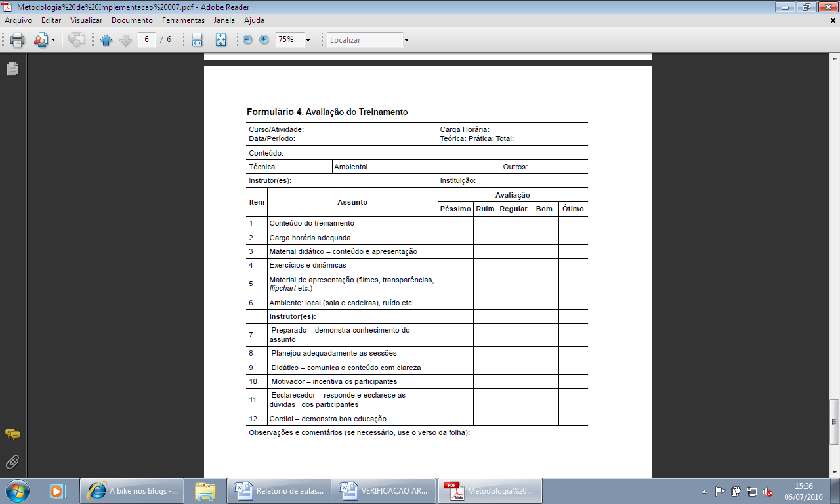Click the vertical scrollbar thumb
Screen dimensions: 840x504
click(835, 422)
